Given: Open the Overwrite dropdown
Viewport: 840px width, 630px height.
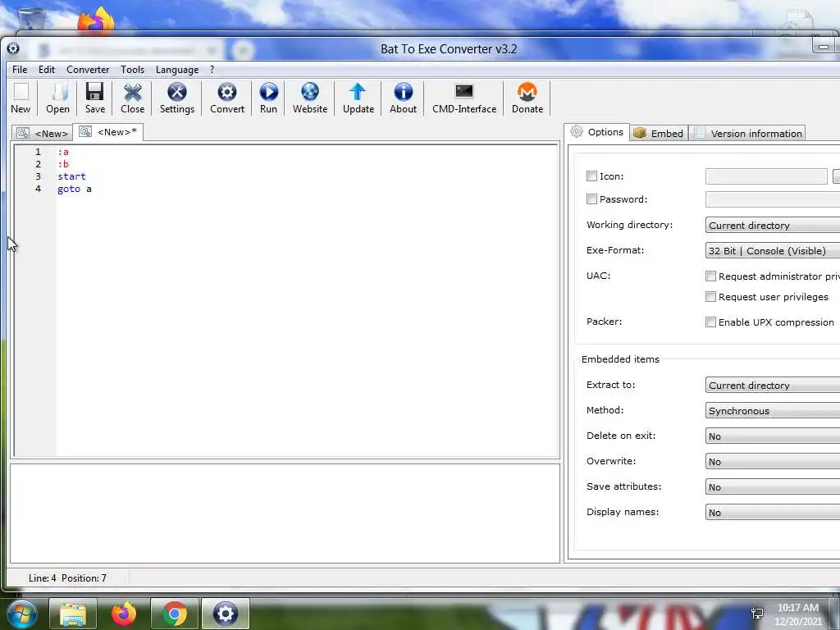Looking at the screenshot, I should [773, 461].
